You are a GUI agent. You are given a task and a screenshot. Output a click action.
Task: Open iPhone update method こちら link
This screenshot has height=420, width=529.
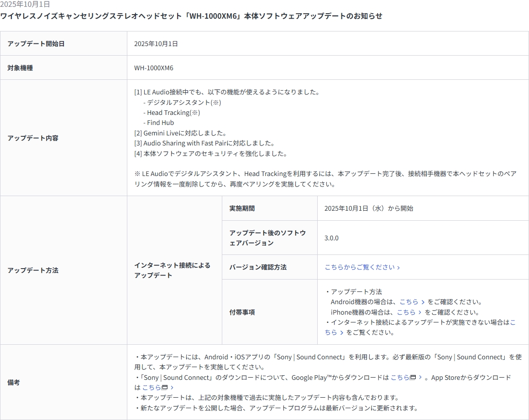tap(406, 312)
